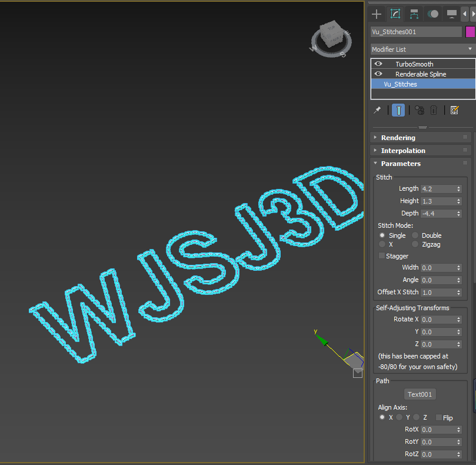
Task: Open the Modifier List dropdown
Action: pos(422,49)
